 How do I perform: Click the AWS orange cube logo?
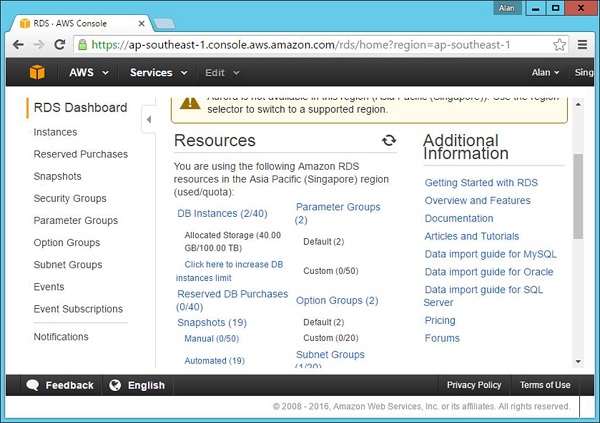37,72
